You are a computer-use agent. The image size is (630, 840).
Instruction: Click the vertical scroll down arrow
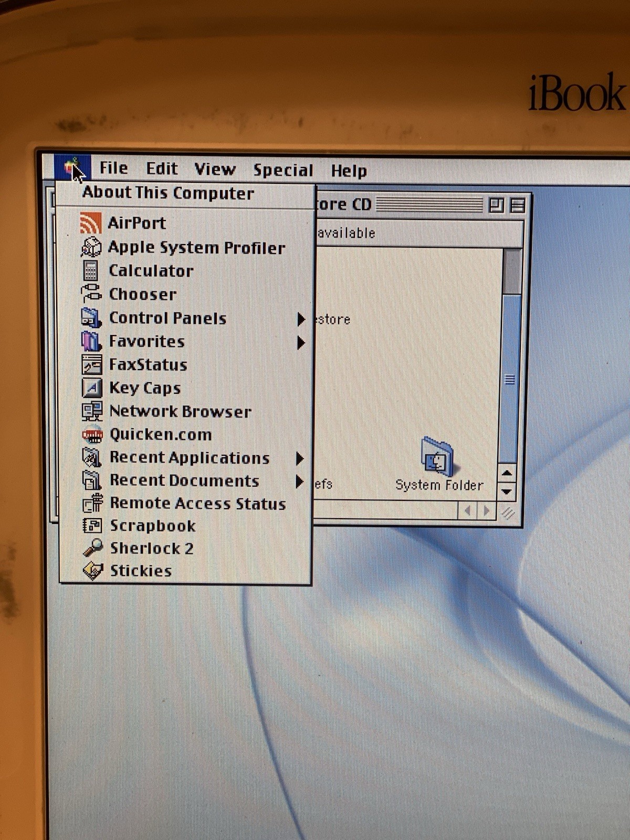[x=507, y=492]
